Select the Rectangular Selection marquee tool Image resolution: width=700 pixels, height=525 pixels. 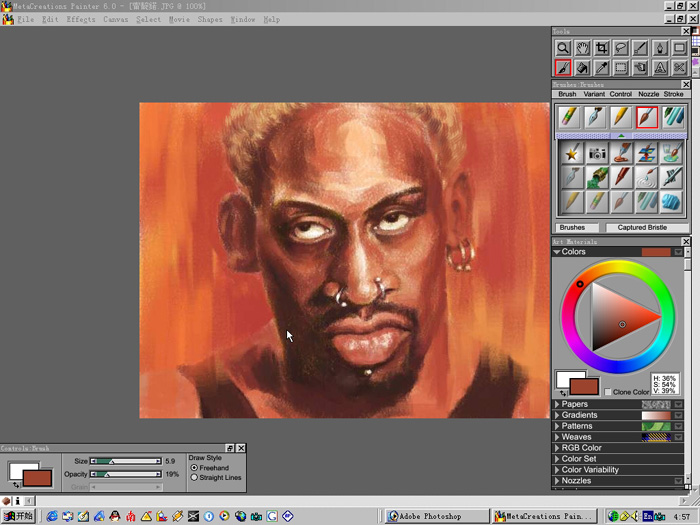(621, 68)
